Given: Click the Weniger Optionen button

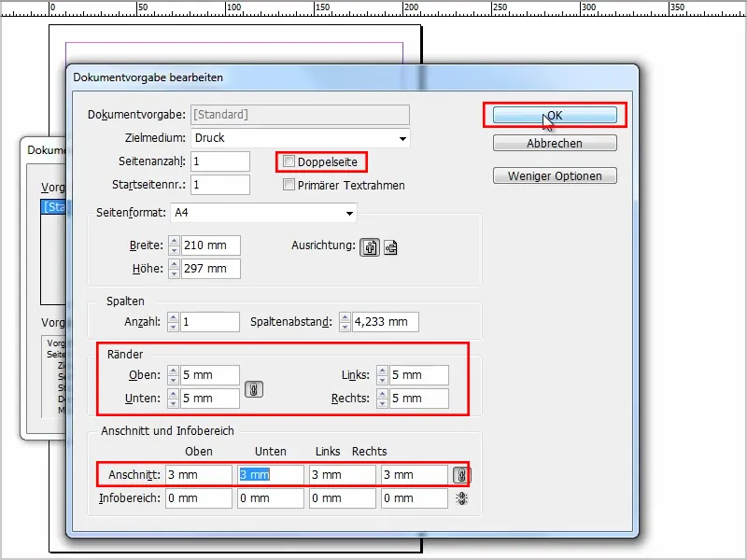Looking at the screenshot, I should pos(555,175).
